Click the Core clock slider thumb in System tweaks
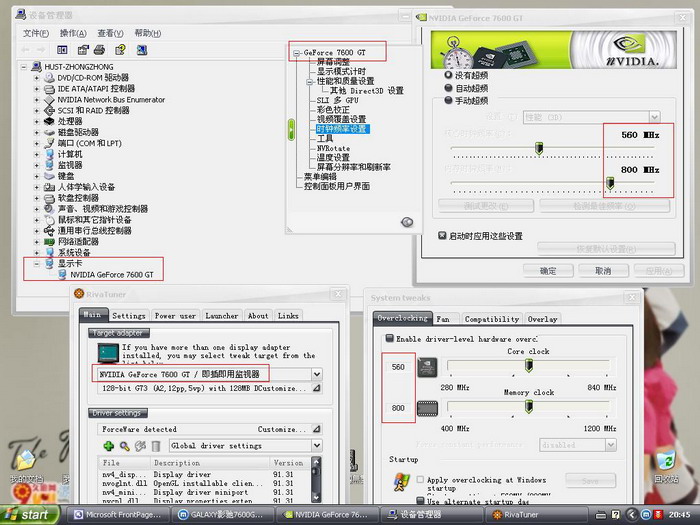700x525 pixels. point(529,365)
